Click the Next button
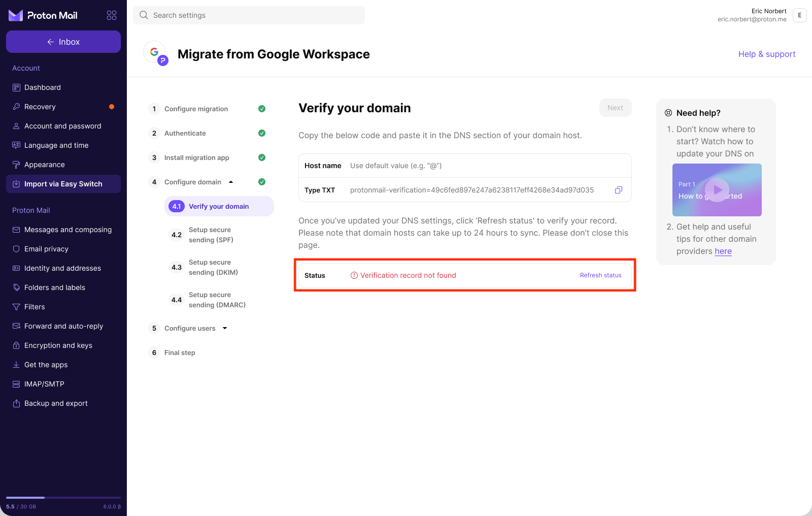 click(x=615, y=108)
